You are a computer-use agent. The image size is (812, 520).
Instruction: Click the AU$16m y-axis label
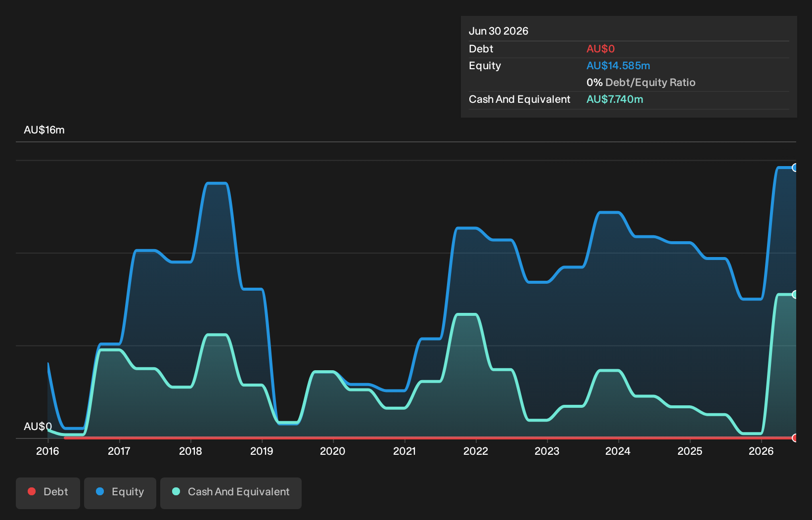[44, 130]
